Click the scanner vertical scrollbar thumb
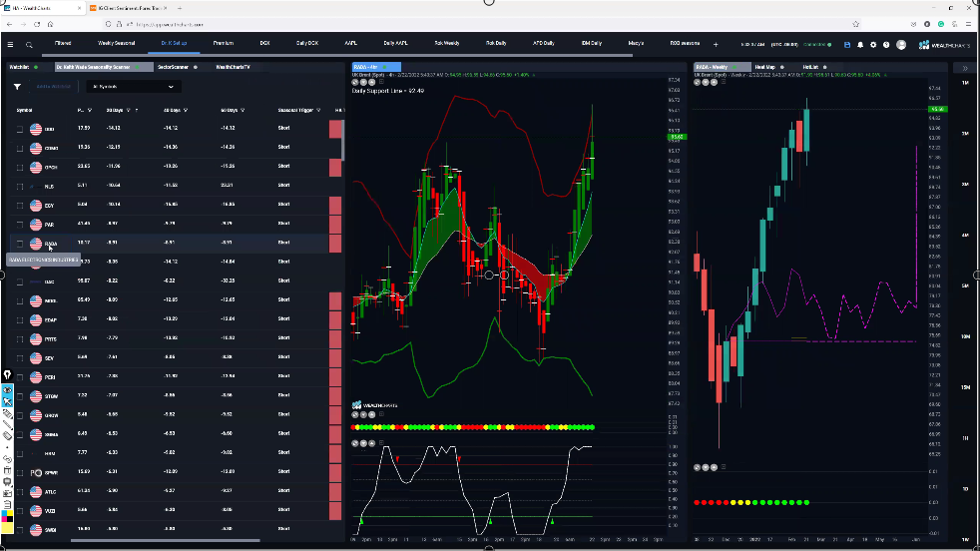The width and height of the screenshot is (980, 551). pyautogui.click(x=342, y=141)
